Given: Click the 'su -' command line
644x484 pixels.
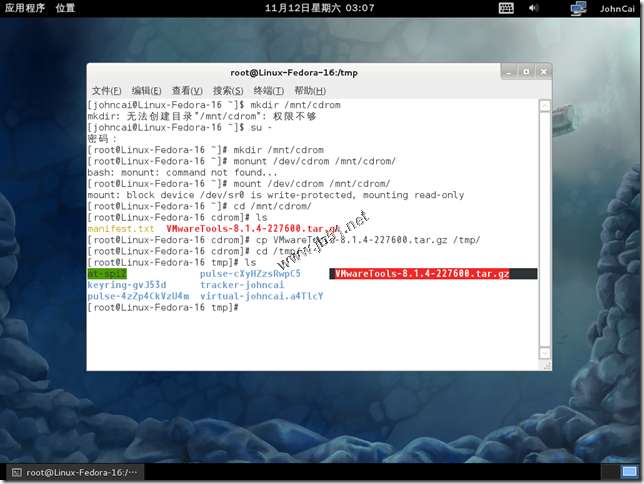Looking at the screenshot, I should [x=180, y=128].
